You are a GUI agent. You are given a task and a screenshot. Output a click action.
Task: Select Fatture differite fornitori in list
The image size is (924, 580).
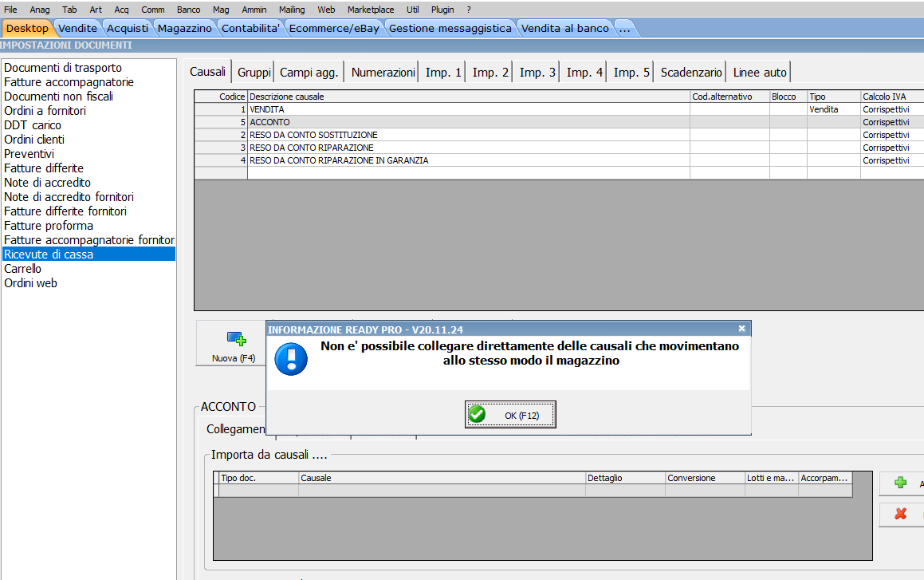88,211
